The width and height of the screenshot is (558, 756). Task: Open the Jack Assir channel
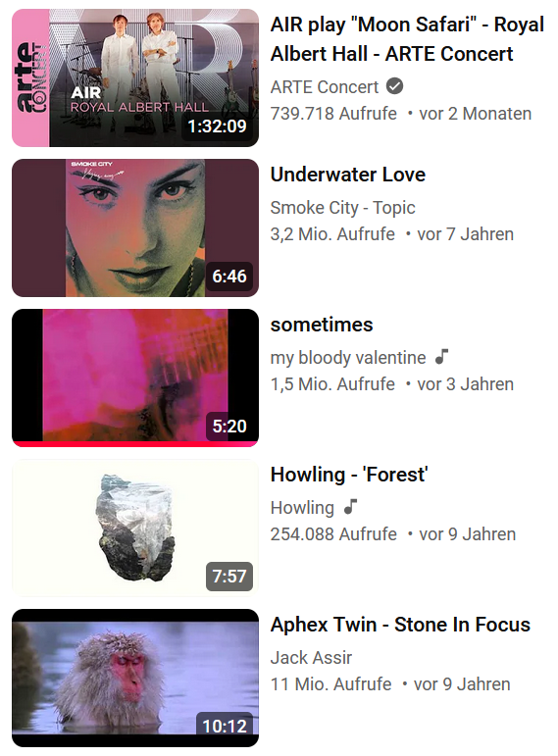(x=311, y=658)
